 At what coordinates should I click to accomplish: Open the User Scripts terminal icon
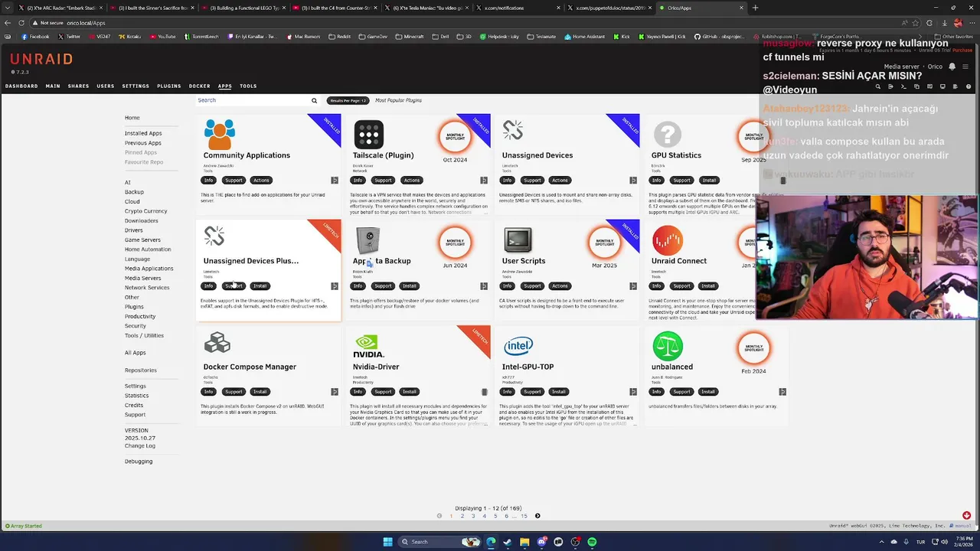[x=518, y=240]
